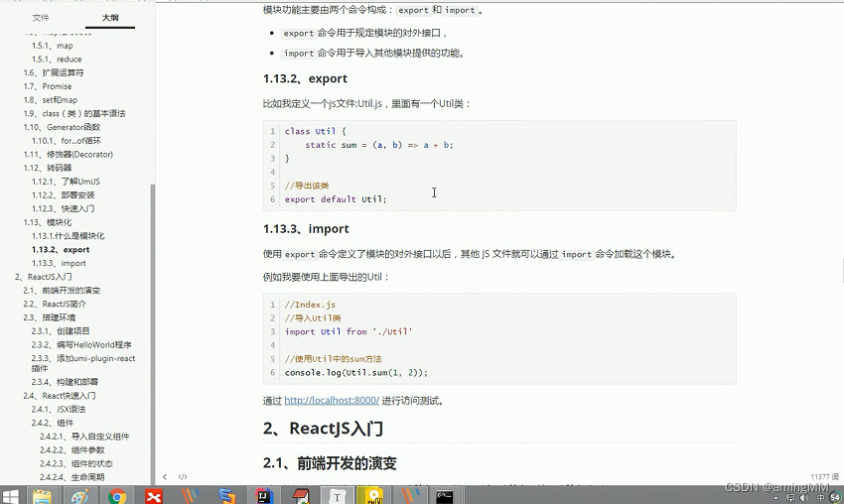Open Google Chrome from the taskbar
This screenshot has width=844, height=504.
[117, 496]
